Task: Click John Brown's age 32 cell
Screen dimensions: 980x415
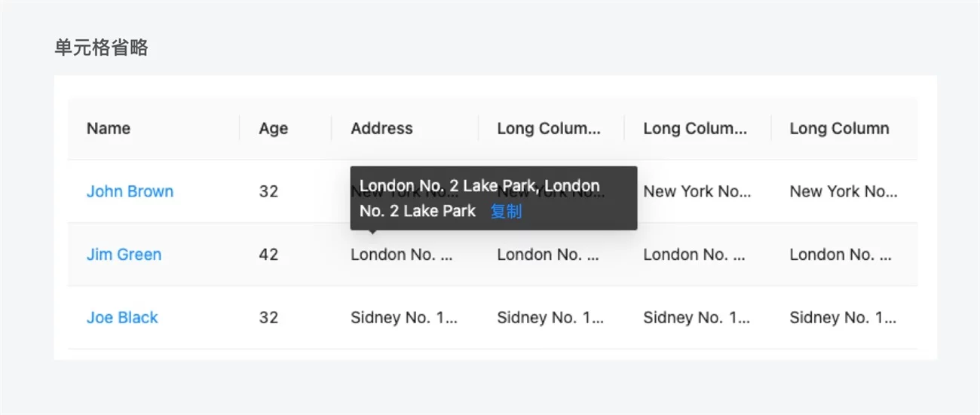Action: pyautogui.click(x=268, y=191)
